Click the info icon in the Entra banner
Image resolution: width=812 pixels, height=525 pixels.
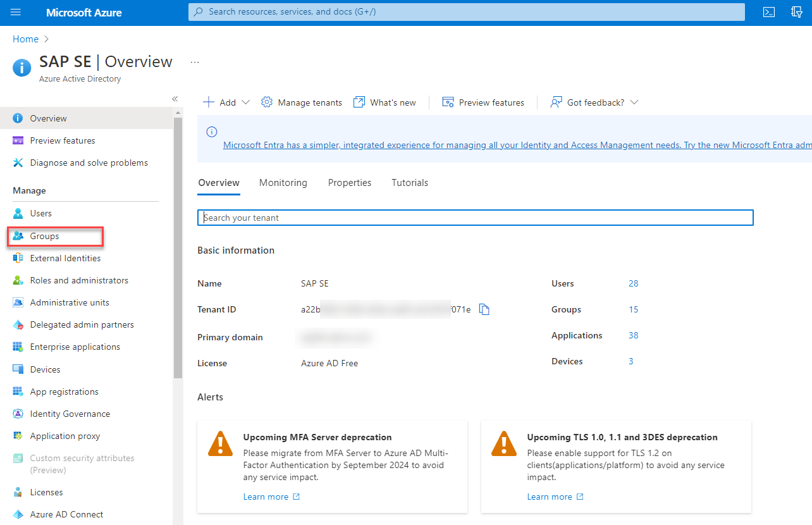click(x=212, y=132)
